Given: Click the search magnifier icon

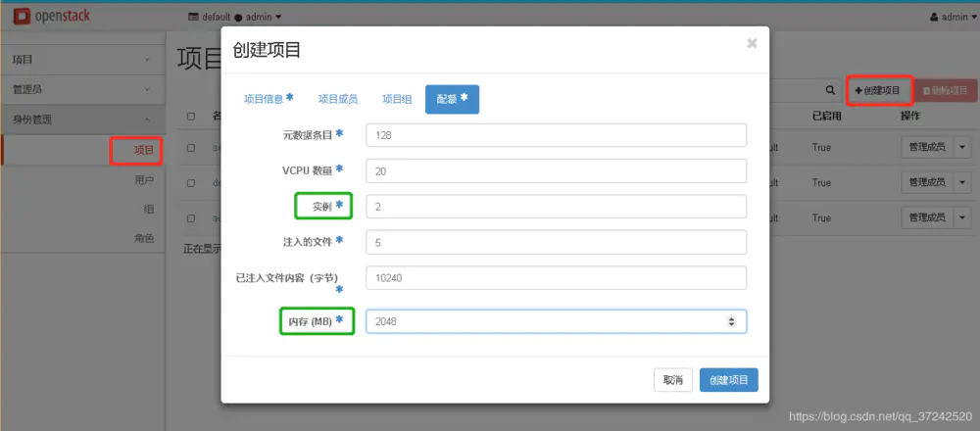Looking at the screenshot, I should (x=830, y=90).
